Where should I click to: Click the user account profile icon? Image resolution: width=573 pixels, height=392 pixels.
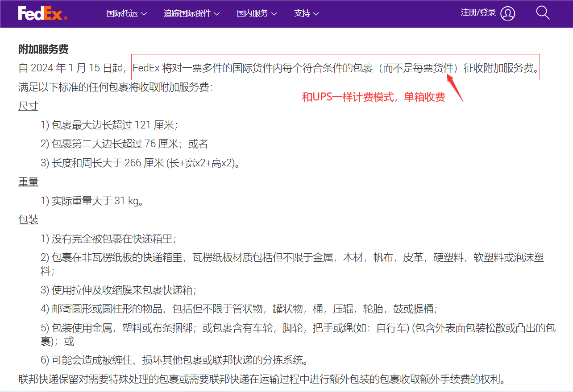507,13
